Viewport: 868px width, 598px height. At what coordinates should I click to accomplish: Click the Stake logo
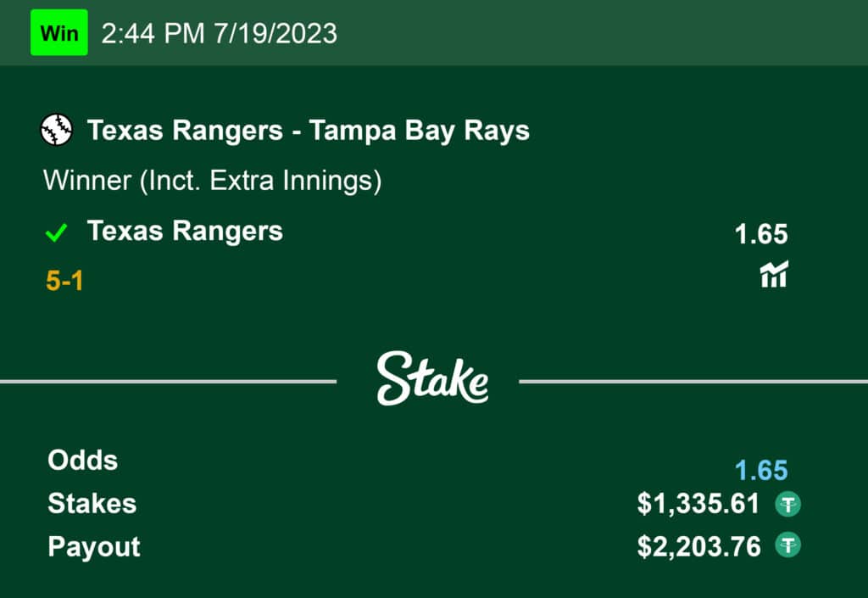pyautogui.click(x=432, y=378)
